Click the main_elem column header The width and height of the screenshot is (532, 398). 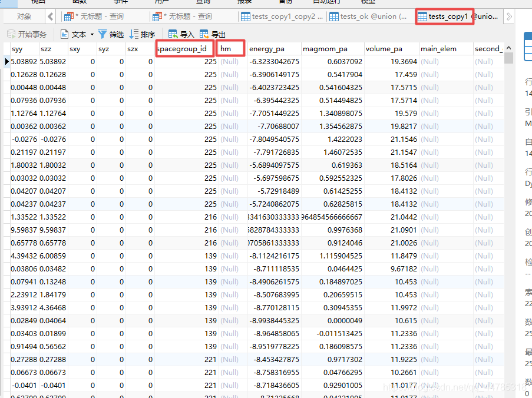446,49
